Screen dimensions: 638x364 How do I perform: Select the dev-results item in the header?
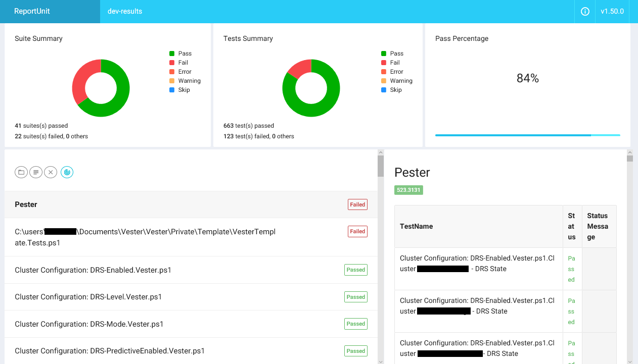tap(125, 11)
